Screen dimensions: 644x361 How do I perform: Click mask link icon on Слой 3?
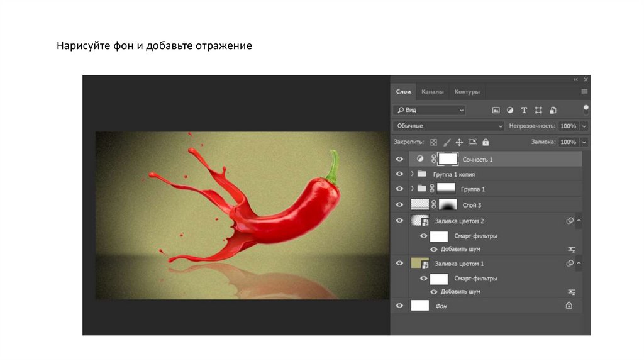coord(433,204)
